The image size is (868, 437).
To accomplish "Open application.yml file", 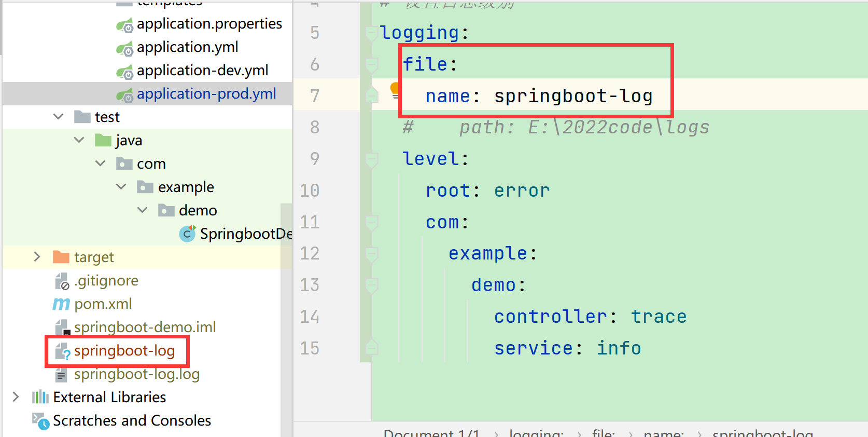I will [188, 47].
